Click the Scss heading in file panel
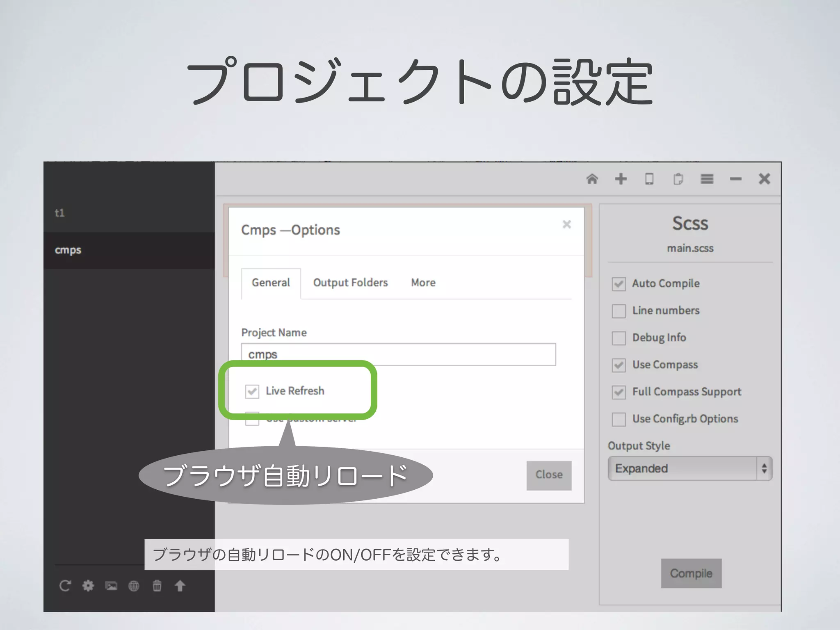Screen dimensions: 840x630 (x=690, y=224)
